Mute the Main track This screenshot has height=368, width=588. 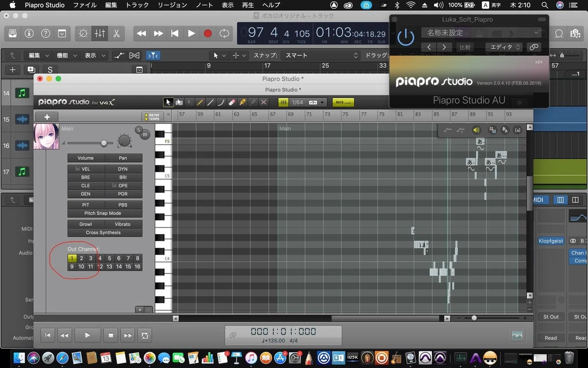(145, 135)
